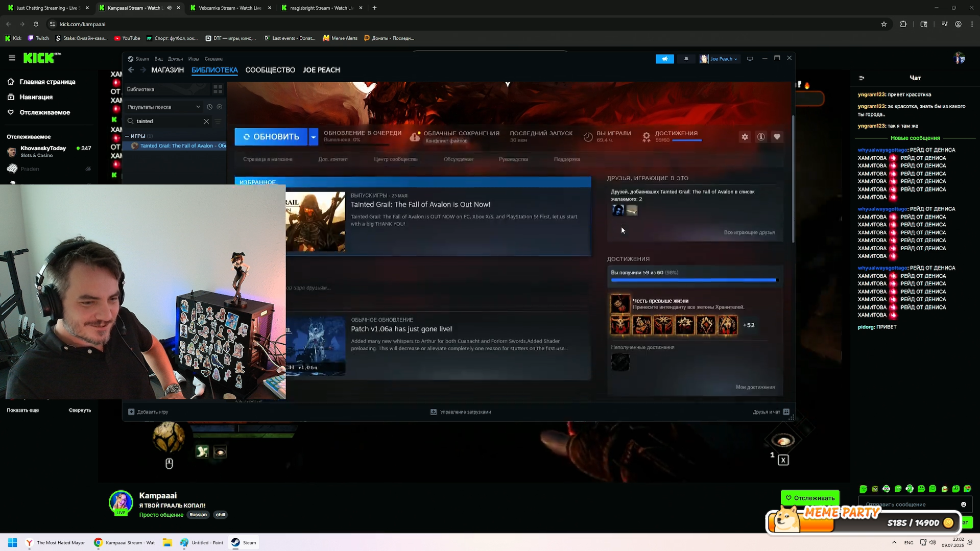The image size is (980, 551).
Task: Open МАГАЗИН tab in Steam
Action: pos(168,70)
